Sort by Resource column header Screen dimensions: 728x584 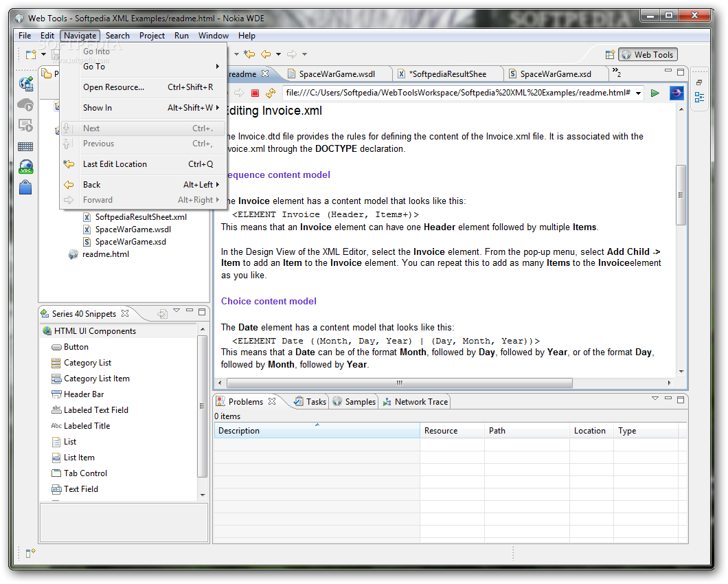pyautogui.click(x=452, y=431)
